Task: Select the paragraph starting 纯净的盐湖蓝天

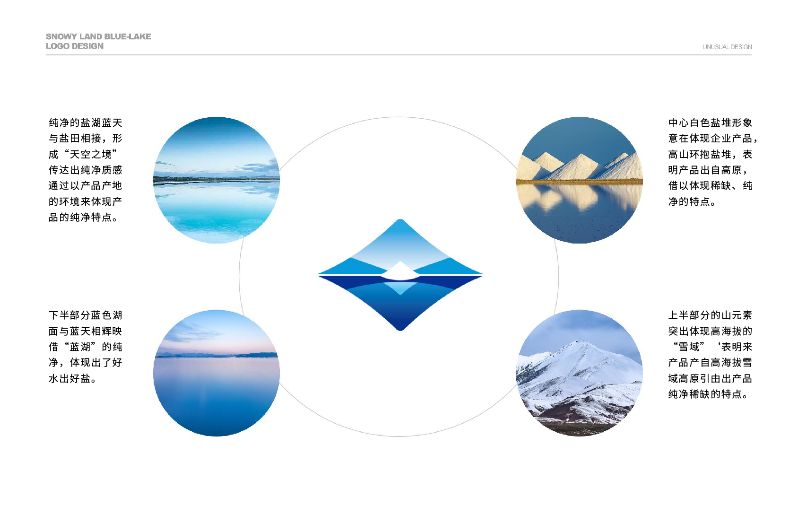Action: coord(86,170)
